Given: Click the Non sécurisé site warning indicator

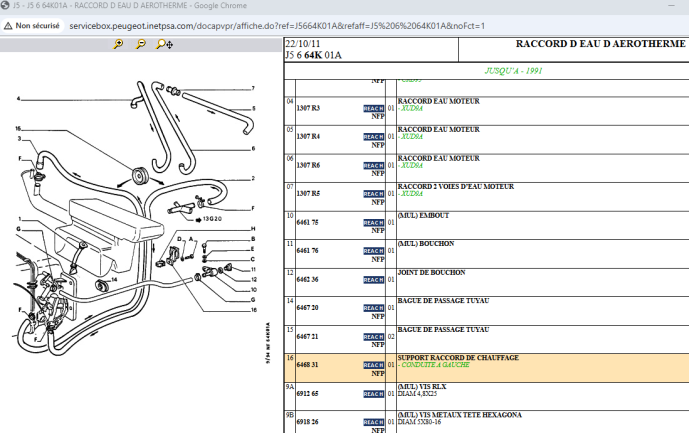Looking at the screenshot, I should click(33, 24).
